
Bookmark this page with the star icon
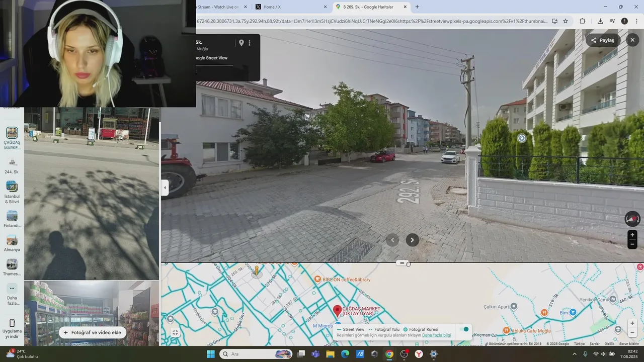pos(566,21)
